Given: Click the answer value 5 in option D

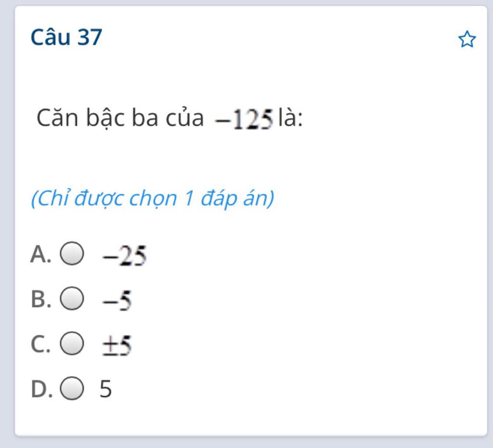Looking at the screenshot, I should (x=106, y=389).
